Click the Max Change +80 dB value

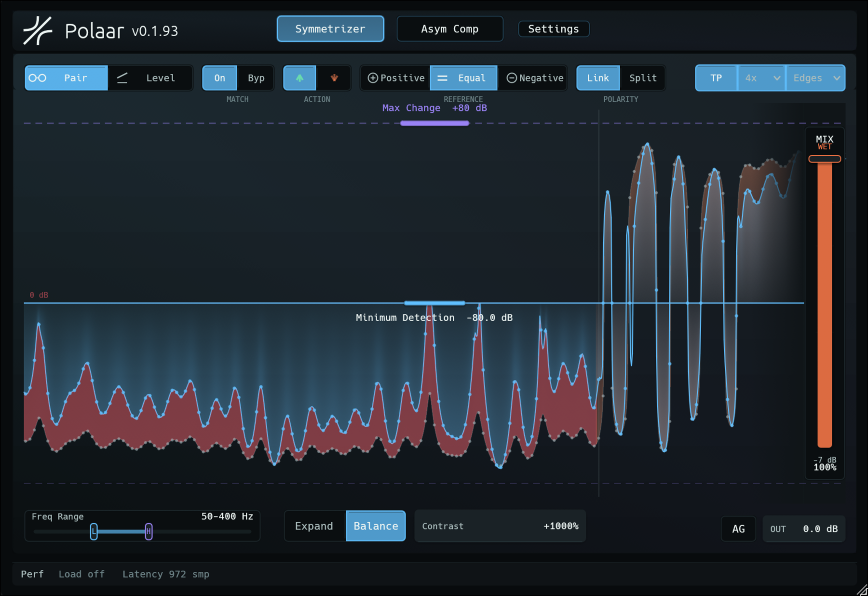click(x=469, y=108)
